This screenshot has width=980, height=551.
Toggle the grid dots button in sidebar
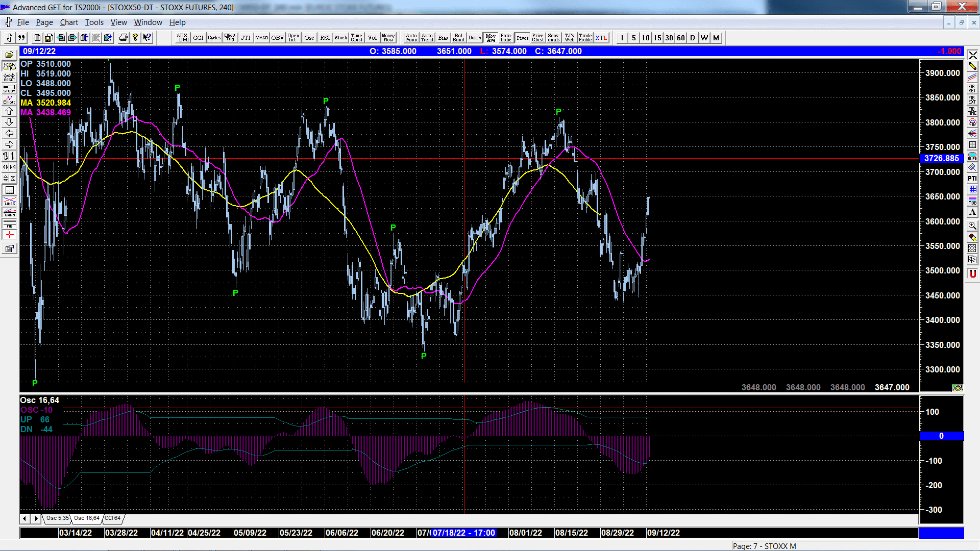pyautogui.click(x=9, y=190)
